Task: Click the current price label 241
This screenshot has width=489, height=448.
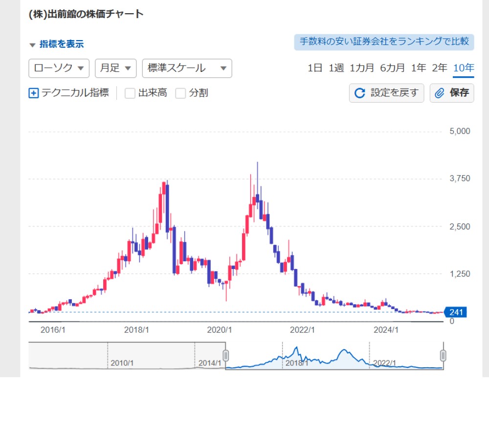Action: 456,312
